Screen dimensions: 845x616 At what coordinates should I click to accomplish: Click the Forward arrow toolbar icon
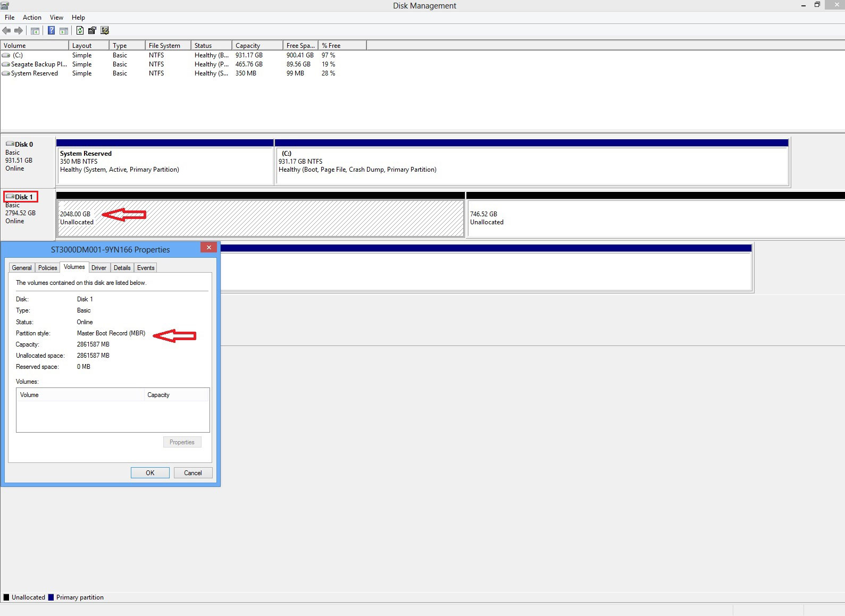click(x=19, y=31)
